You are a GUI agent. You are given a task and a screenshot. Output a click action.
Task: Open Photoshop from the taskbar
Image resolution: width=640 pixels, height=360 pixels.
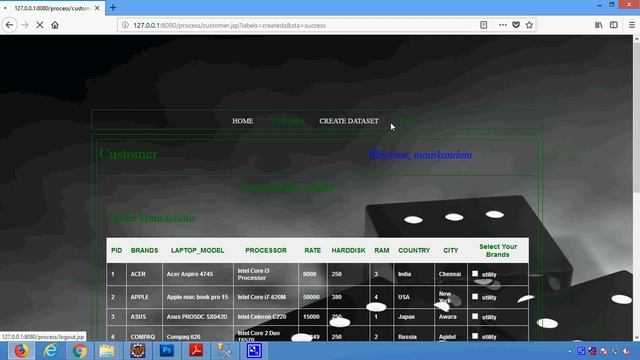[167, 351]
